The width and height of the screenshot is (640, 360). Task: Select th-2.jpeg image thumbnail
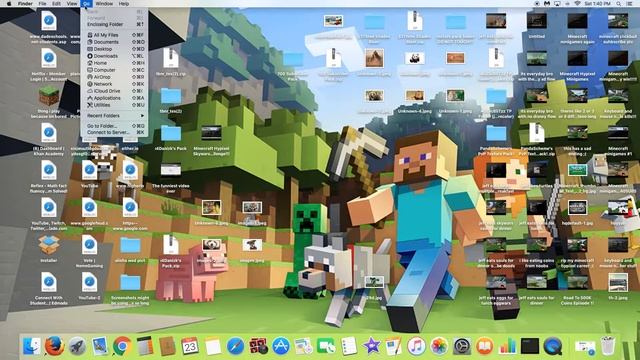(618, 282)
